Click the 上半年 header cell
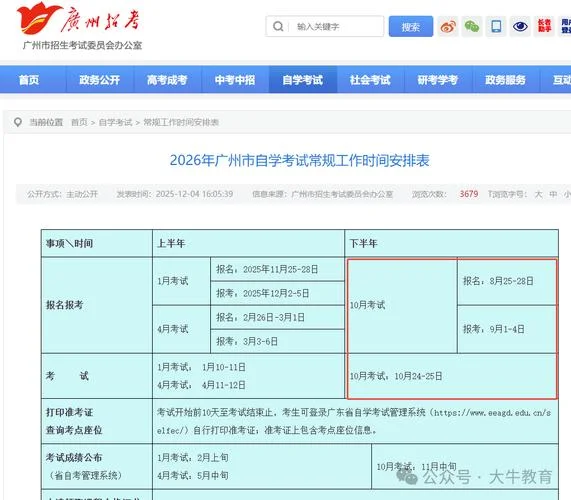The width and height of the screenshot is (571, 500). [248, 243]
